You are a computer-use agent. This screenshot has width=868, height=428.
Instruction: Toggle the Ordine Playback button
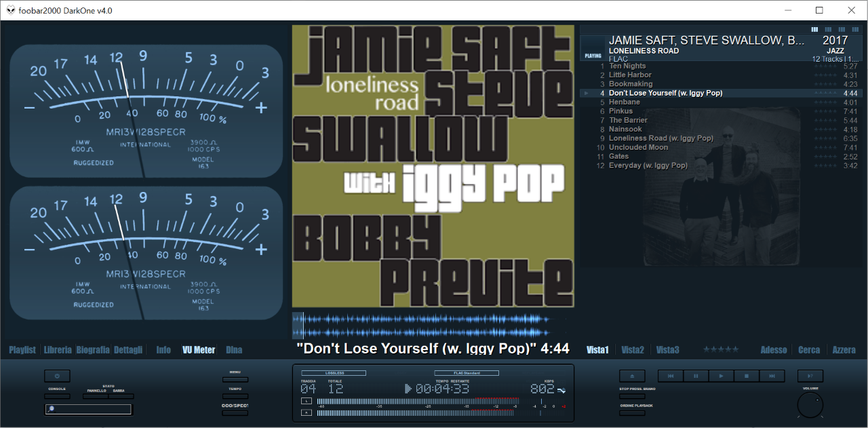[x=632, y=413]
